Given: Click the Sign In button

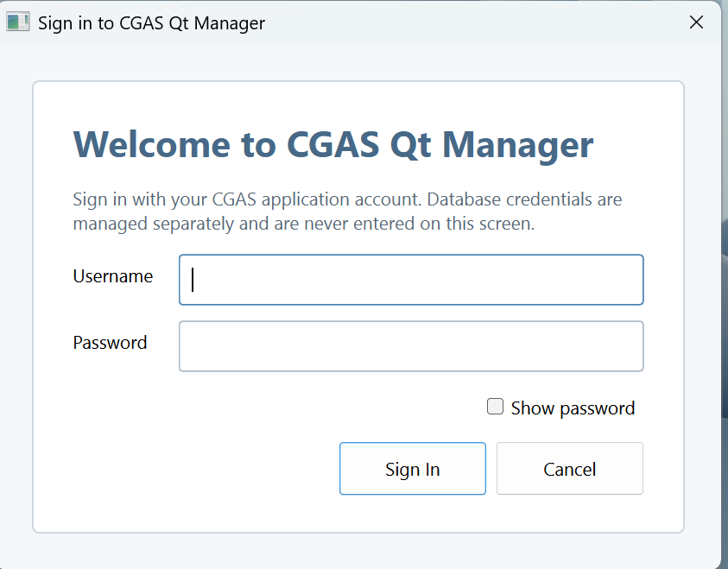Looking at the screenshot, I should point(412,469).
